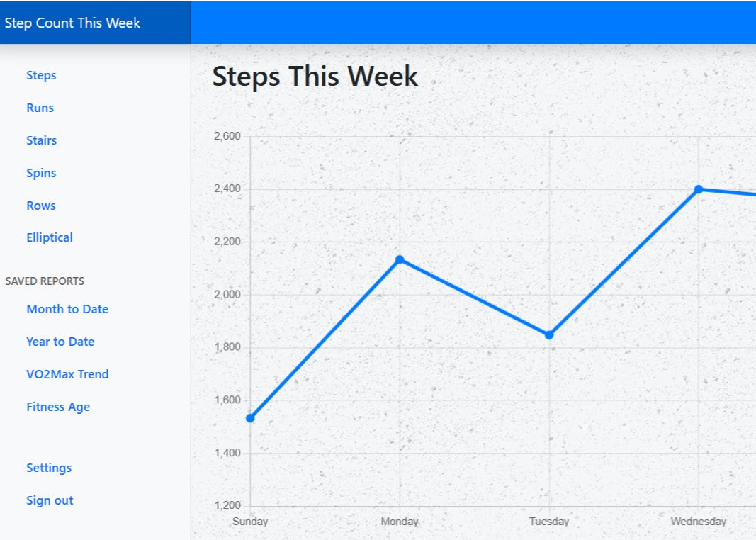View the Month to Date report

click(67, 309)
